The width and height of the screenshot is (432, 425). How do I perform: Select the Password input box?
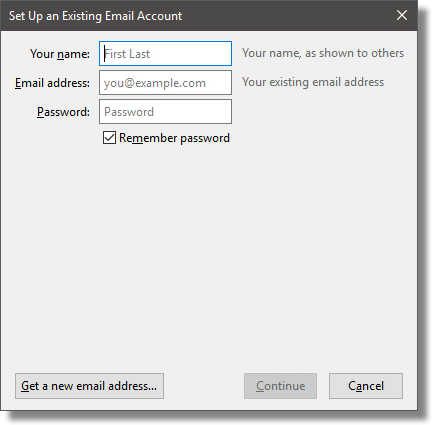165,111
